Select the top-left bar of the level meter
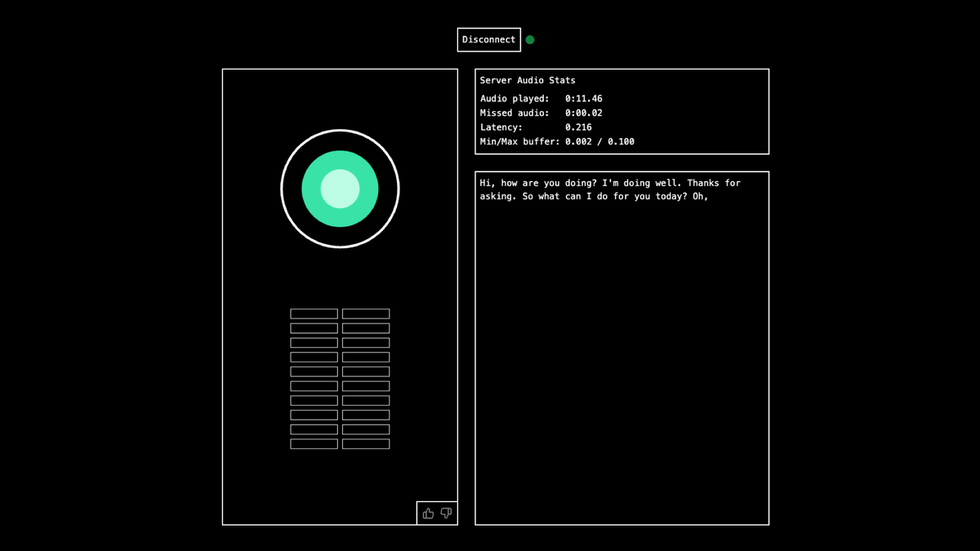Viewport: 980px width, 551px height. [x=314, y=313]
